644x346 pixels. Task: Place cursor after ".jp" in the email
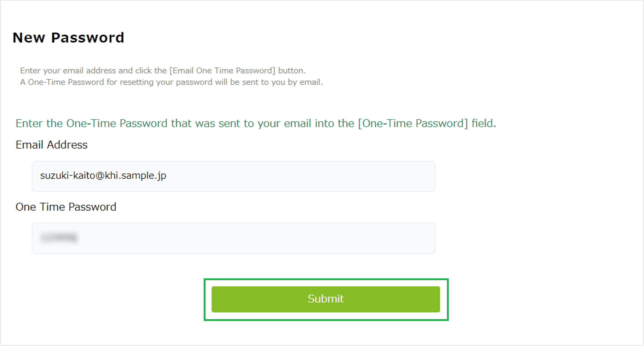(167, 175)
